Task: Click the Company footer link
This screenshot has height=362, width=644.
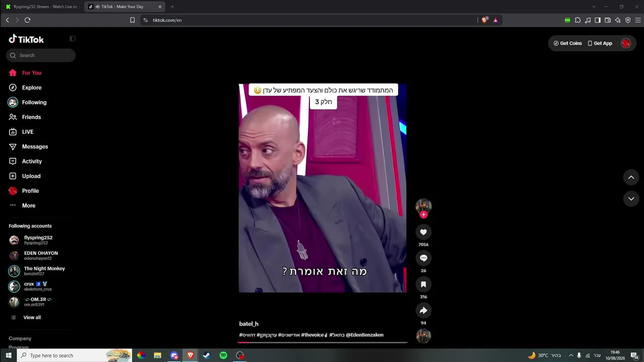Action: click(20, 339)
